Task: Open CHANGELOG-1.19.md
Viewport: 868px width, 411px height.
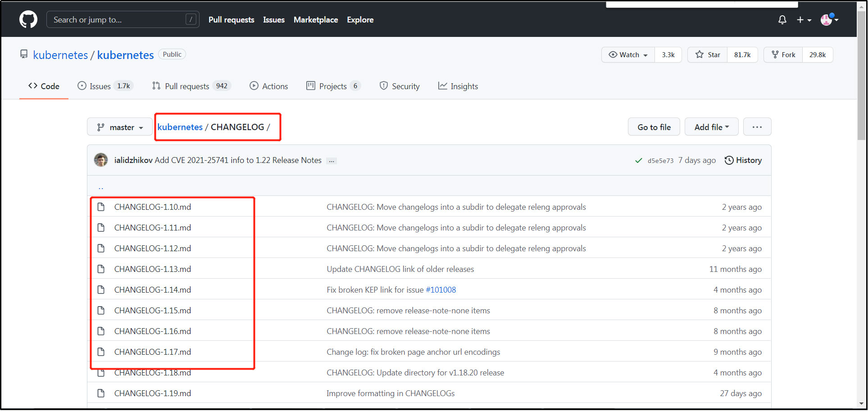Action: coord(153,393)
